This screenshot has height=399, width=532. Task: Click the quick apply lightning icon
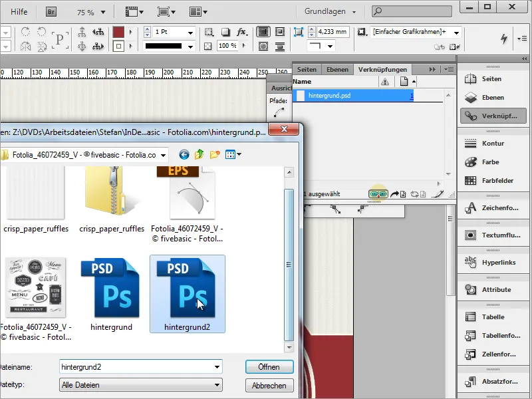(x=504, y=39)
